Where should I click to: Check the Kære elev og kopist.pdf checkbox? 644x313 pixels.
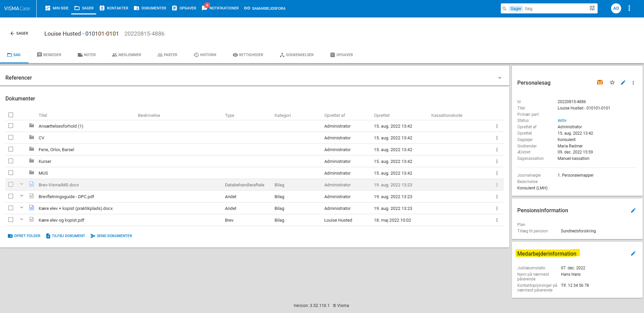[x=11, y=220]
